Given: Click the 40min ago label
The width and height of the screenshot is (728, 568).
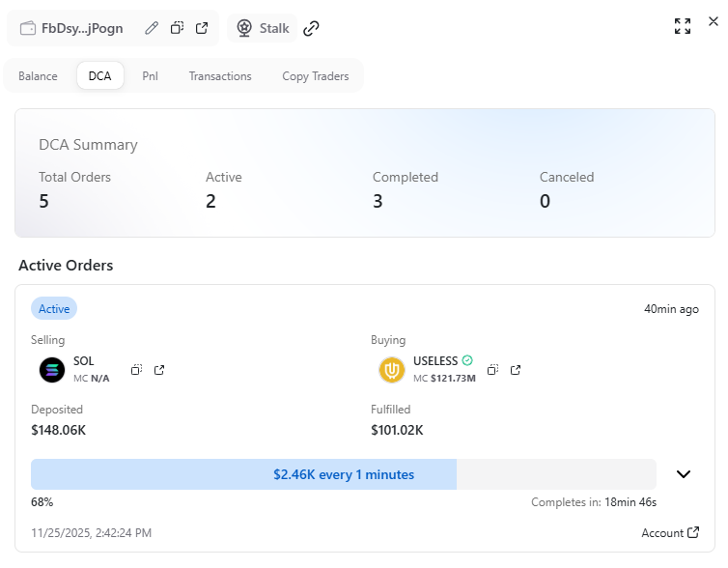Looking at the screenshot, I should click(x=671, y=309).
